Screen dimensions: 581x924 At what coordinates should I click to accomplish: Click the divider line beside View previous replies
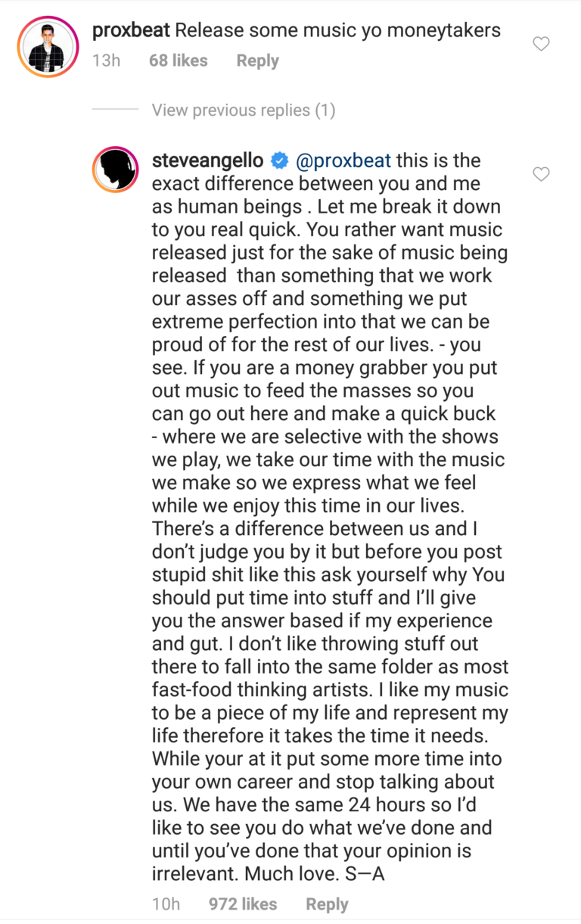115,110
